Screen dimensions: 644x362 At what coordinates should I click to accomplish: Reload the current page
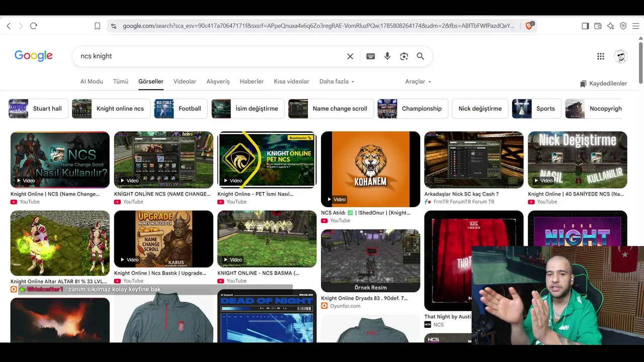click(x=34, y=26)
